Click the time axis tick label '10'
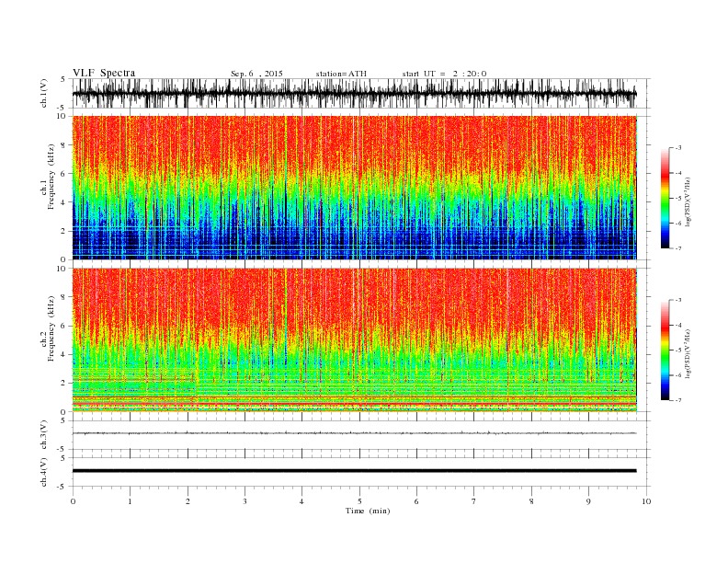The image size is (728, 563). 646,501
